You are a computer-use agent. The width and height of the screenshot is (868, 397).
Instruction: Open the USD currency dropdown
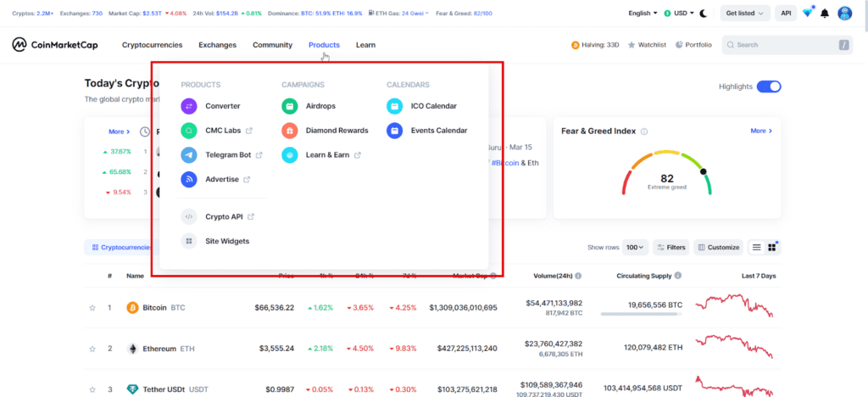(679, 14)
